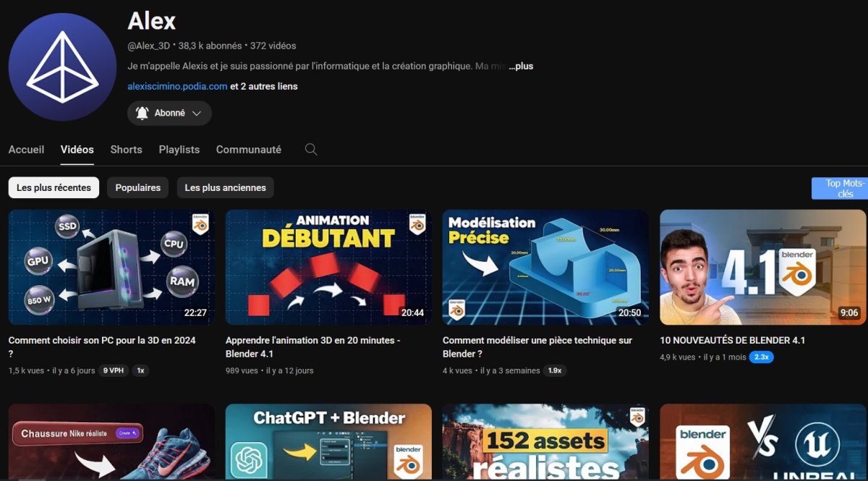Select the Populaires filter chip
This screenshot has height=481, width=868.
tap(137, 187)
